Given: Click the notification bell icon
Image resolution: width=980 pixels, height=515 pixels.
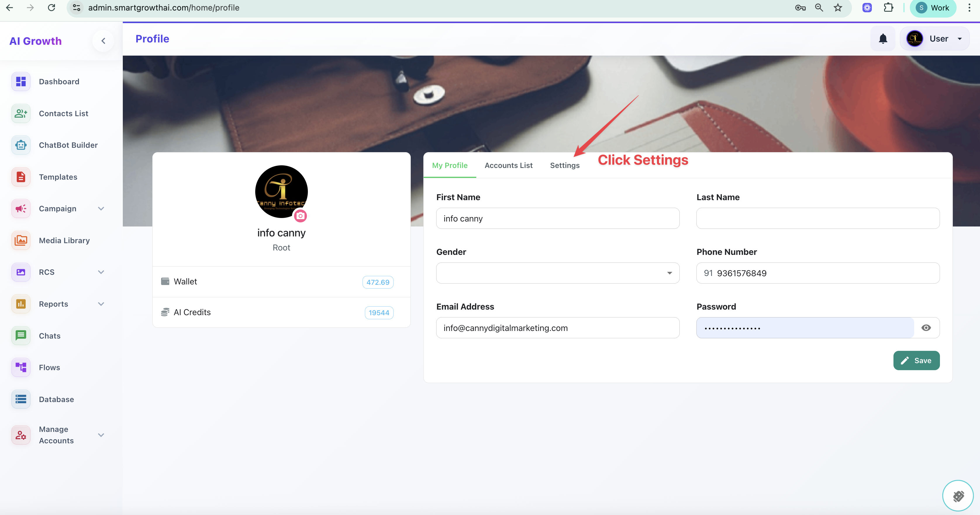Looking at the screenshot, I should point(883,39).
